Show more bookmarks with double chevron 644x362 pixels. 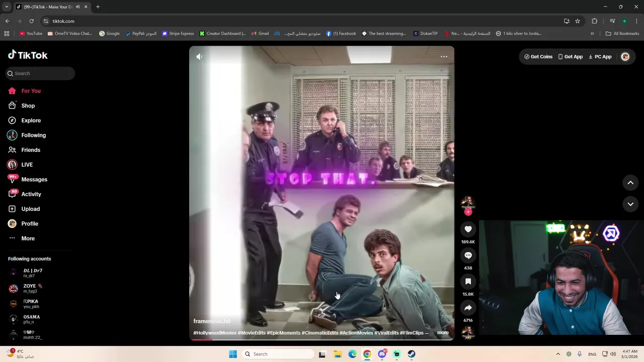point(592,34)
